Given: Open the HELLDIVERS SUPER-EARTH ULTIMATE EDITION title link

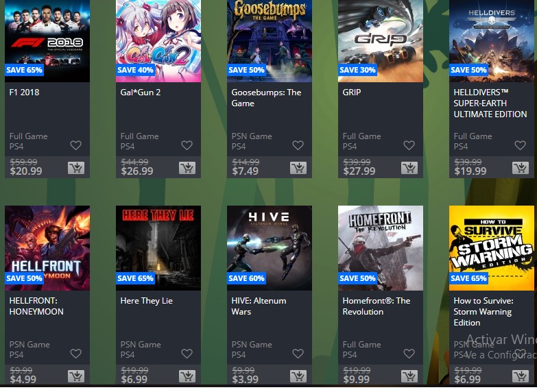Looking at the screenshot, I should point(490,103).
